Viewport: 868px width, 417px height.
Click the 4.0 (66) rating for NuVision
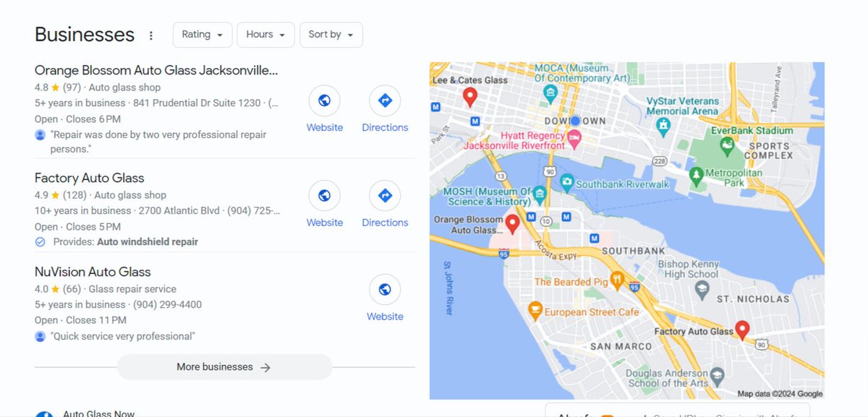(58, 289)
